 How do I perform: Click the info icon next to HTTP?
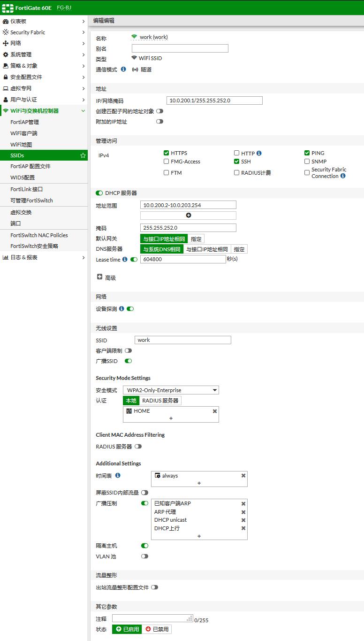[259, 153]
